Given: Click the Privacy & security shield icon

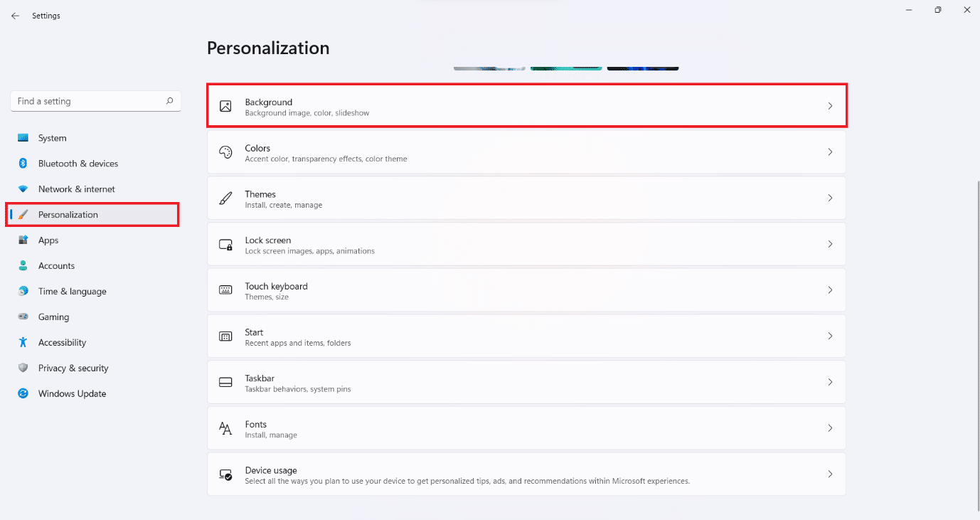Looking at the screenshot, I should click(x=23, y=368).
